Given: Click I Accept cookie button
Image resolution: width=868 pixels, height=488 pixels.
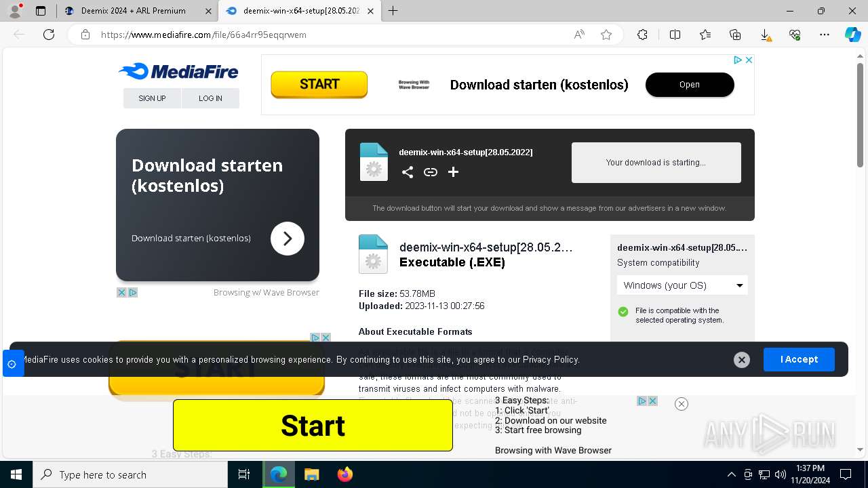Looking at the screenshot, I should (x=799, y=359).
